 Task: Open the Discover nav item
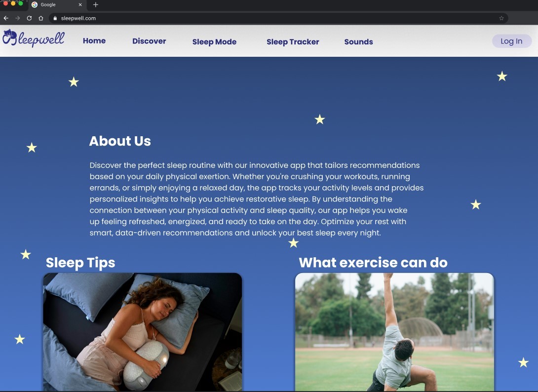tap(149, 41)
